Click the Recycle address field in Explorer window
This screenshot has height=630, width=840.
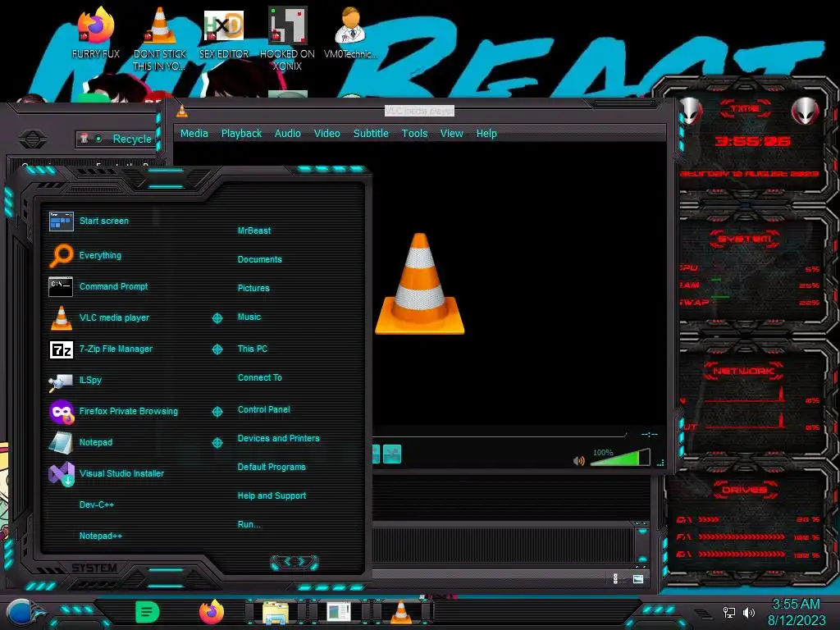116,139
